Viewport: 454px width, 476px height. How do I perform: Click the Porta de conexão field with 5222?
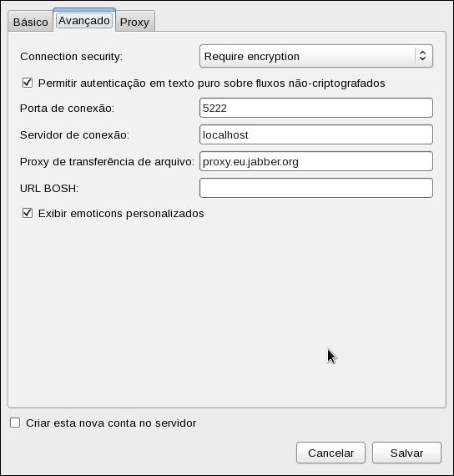(316, 108)
